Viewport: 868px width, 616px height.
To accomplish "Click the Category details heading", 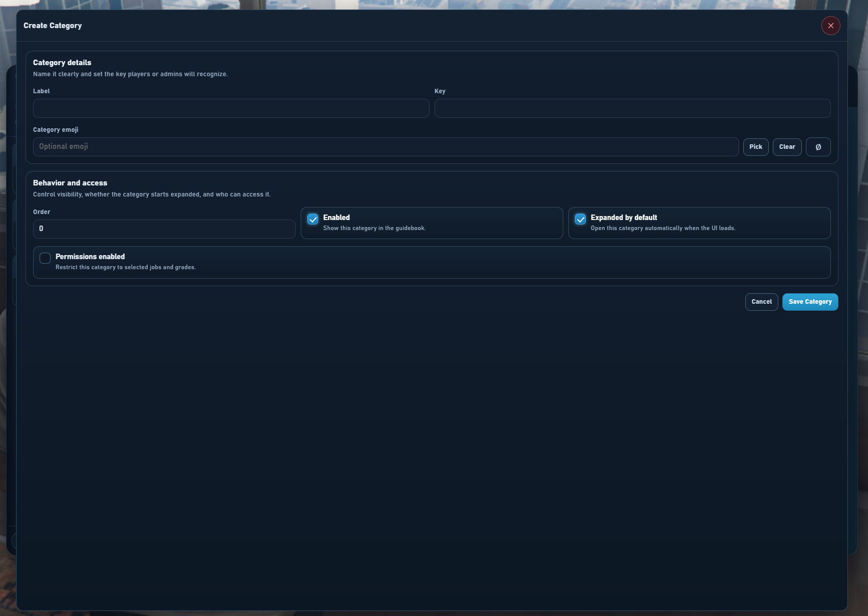I will click(62, 63).
